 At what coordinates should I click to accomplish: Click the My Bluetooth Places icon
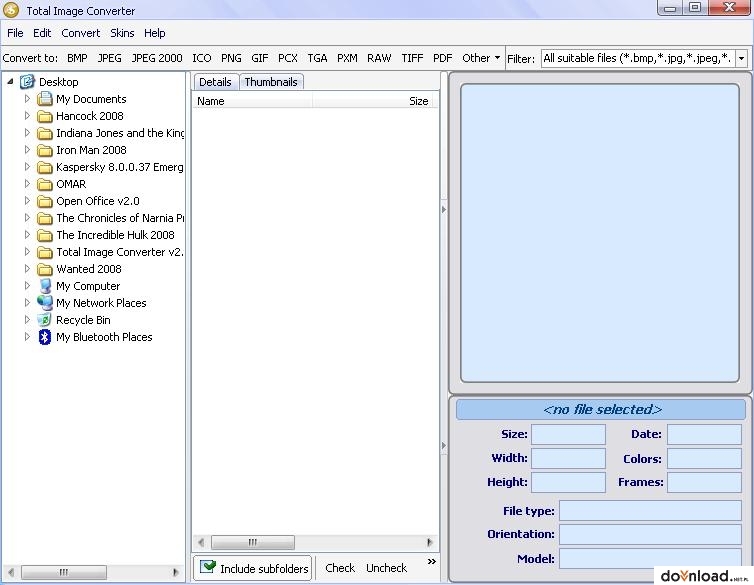click(x=45, y=337)
